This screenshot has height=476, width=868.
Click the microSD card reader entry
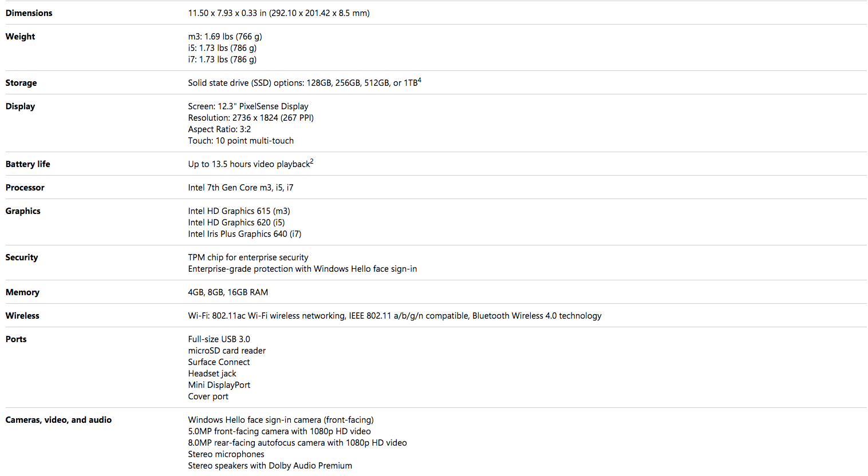(x=227, y=351)
